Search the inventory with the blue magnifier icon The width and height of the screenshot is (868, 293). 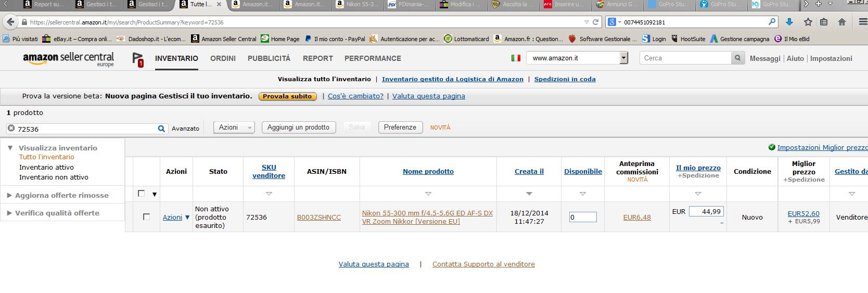pos(161,129)
